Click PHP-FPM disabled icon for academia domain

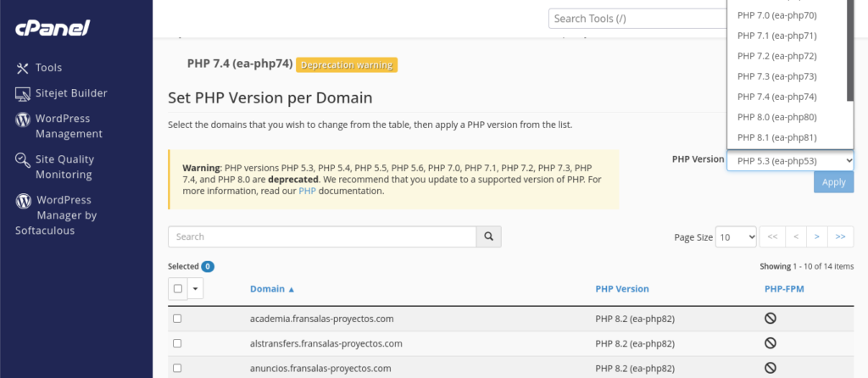pos(770,318)
